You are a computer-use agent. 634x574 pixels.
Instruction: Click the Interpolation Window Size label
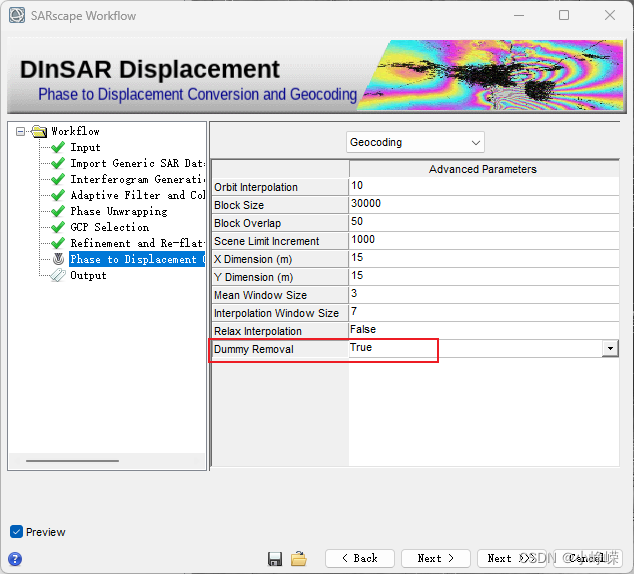coord(276,313)
